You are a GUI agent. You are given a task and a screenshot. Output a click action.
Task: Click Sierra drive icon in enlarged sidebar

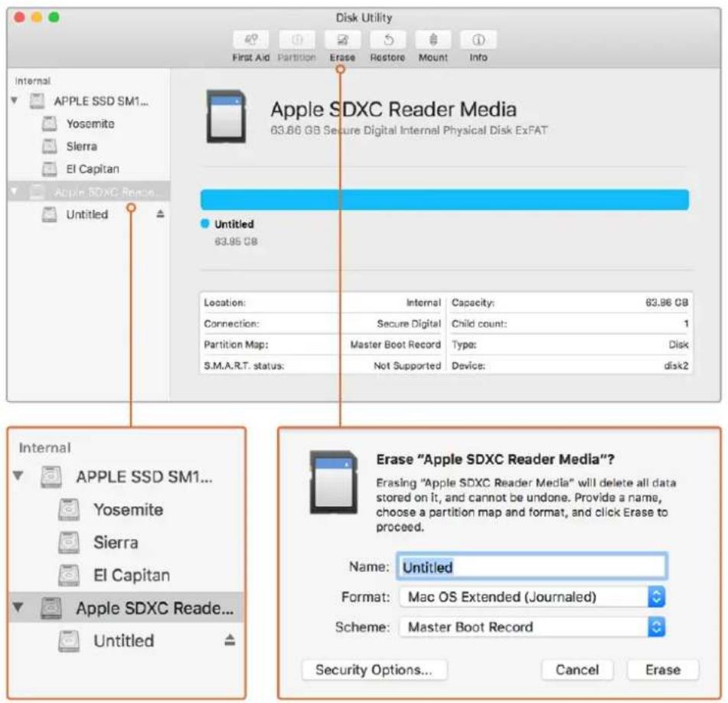[x=69, y=542]
